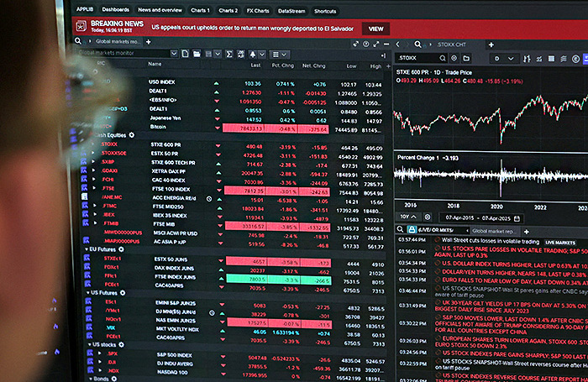Screen dimensions: 588x382
Task: Select the .STOXX CHT tab
Action: [452, 44]
